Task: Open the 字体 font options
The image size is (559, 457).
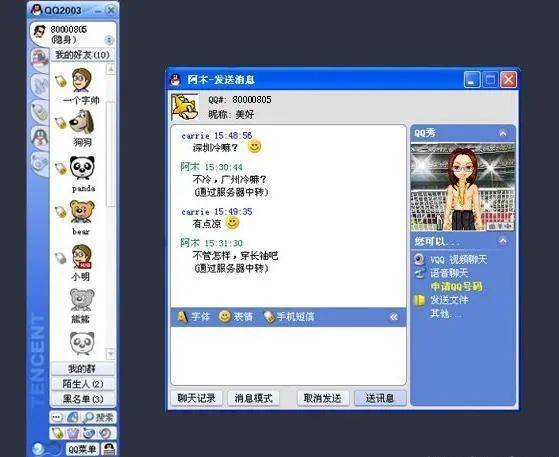Action: 194,317
